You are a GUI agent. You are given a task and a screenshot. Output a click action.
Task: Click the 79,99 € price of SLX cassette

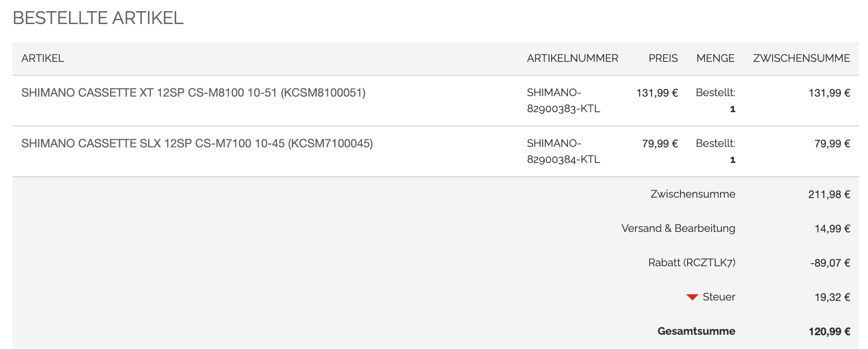tap(660, 144)
